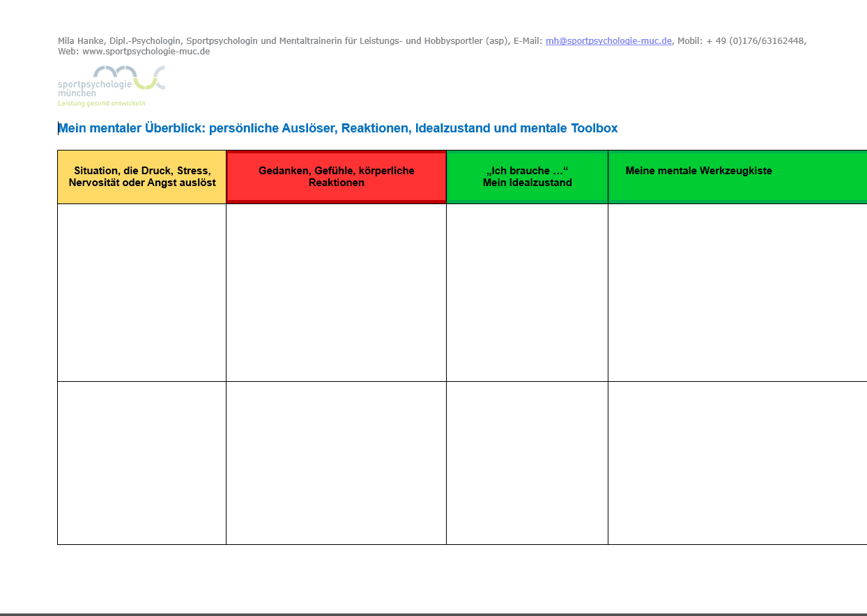Click second-row empty cell under Situation column
The image size is (867, 616).
click(142, 463)
